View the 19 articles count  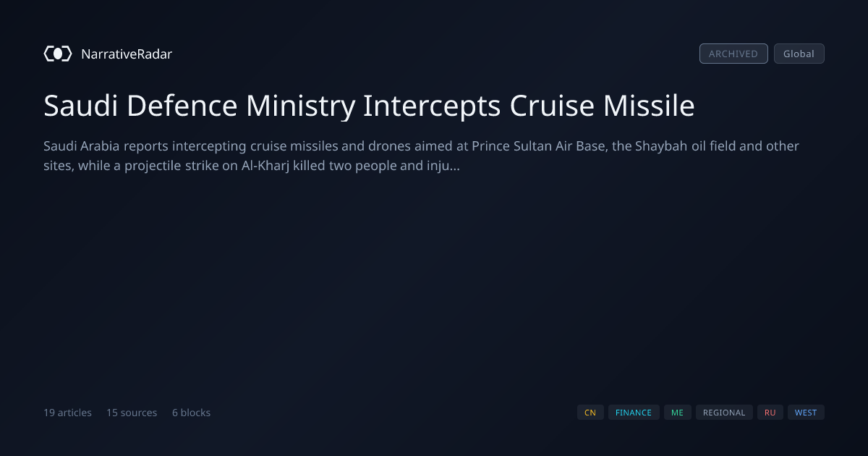tap(67, 413)
